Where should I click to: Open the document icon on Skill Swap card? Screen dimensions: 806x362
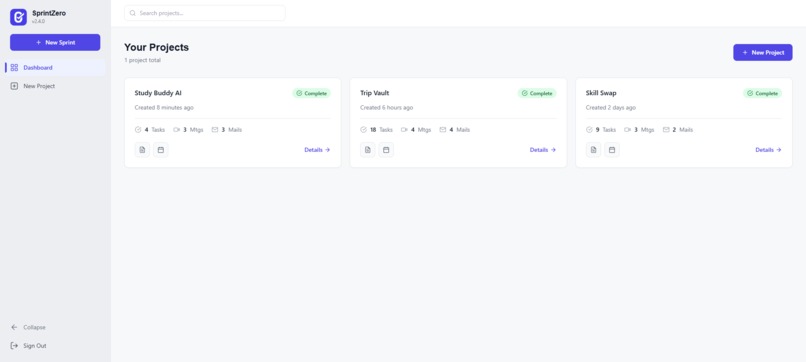593,150
